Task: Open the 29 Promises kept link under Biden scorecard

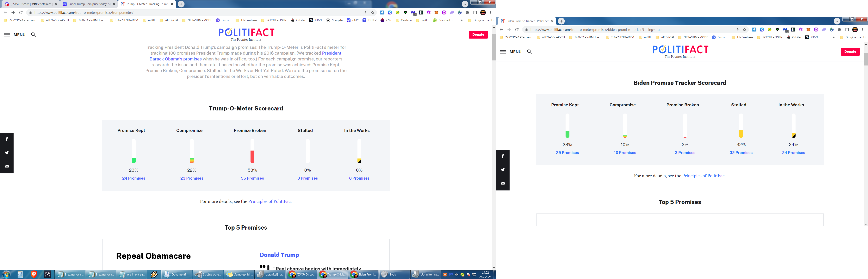Action: 567,153
